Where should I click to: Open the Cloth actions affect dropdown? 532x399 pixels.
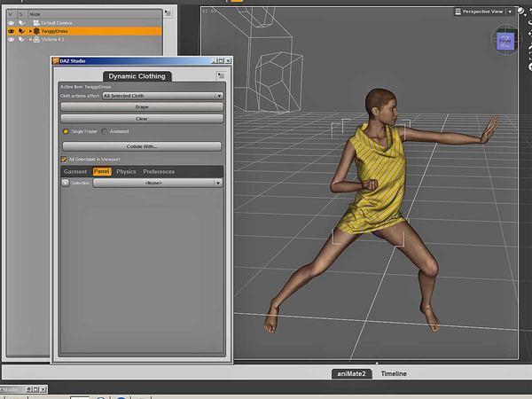click(163, 96)
